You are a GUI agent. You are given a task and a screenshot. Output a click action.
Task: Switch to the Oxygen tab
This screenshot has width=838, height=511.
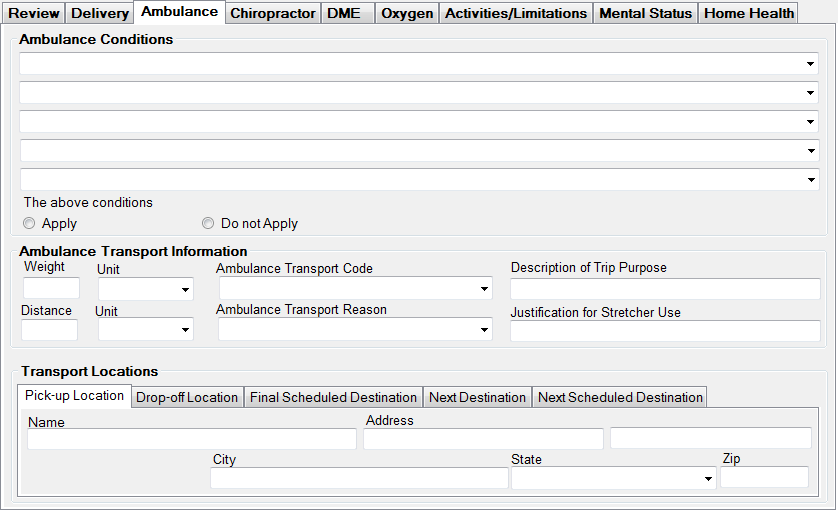click(x=407, y=13)
